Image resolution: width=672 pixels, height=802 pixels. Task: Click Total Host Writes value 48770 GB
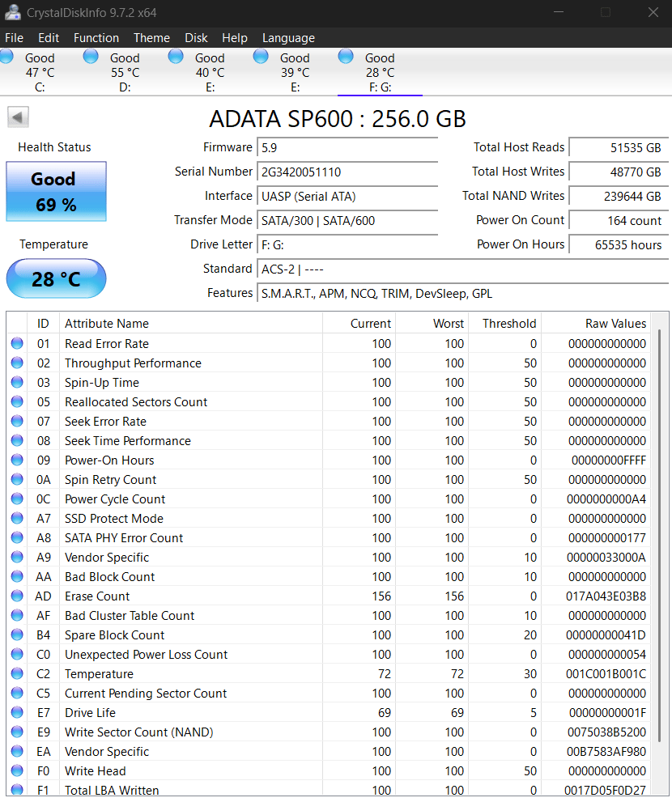click(619, 172)
